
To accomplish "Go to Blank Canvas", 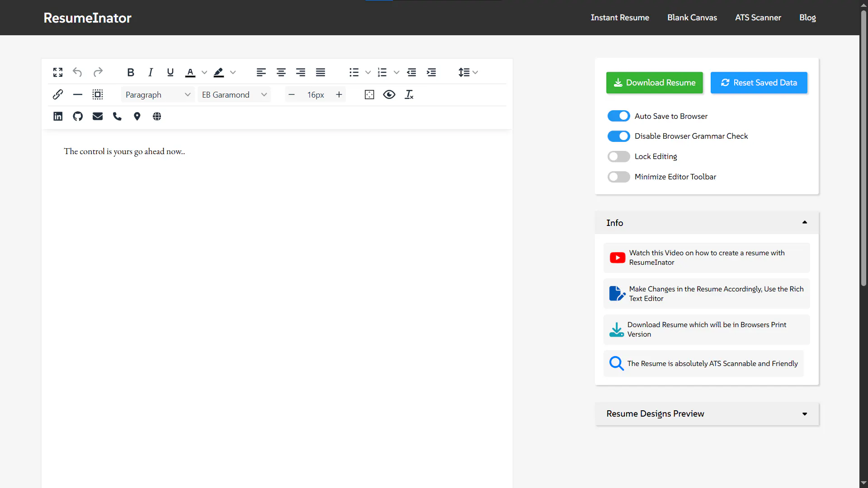I will [692, 18].
